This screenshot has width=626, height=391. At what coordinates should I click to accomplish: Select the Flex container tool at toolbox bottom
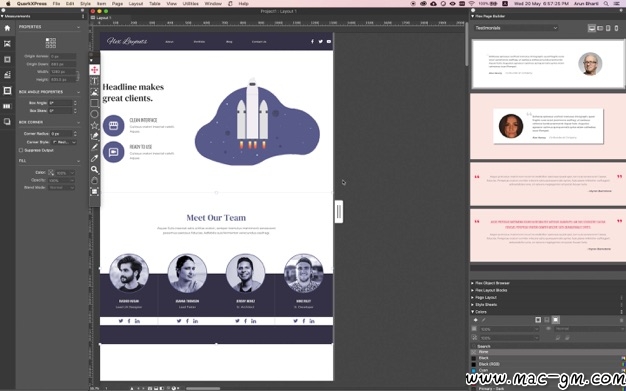[94, 192]
